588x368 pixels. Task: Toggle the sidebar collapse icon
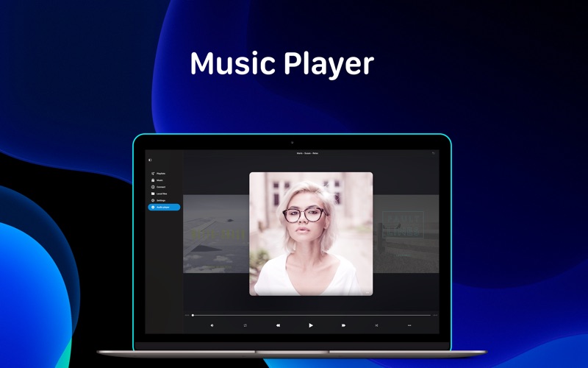click(x=150, y=160)
